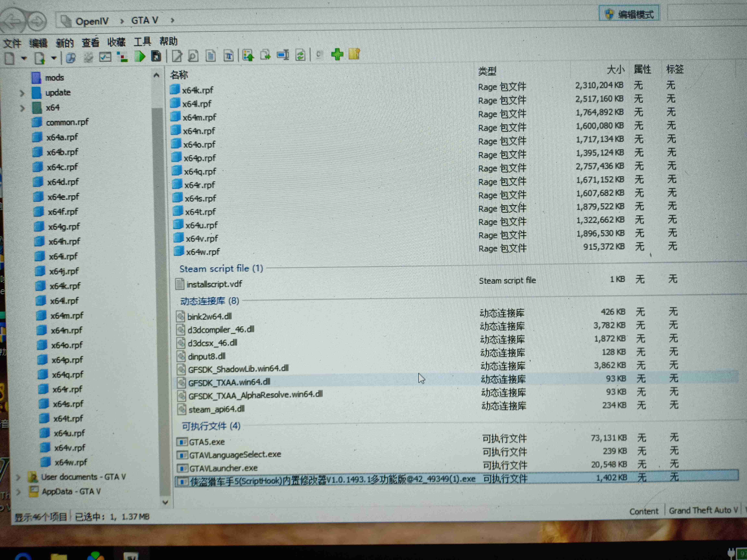
Task: Click the GTA5.exe file icon
Action: pos(182,442)
